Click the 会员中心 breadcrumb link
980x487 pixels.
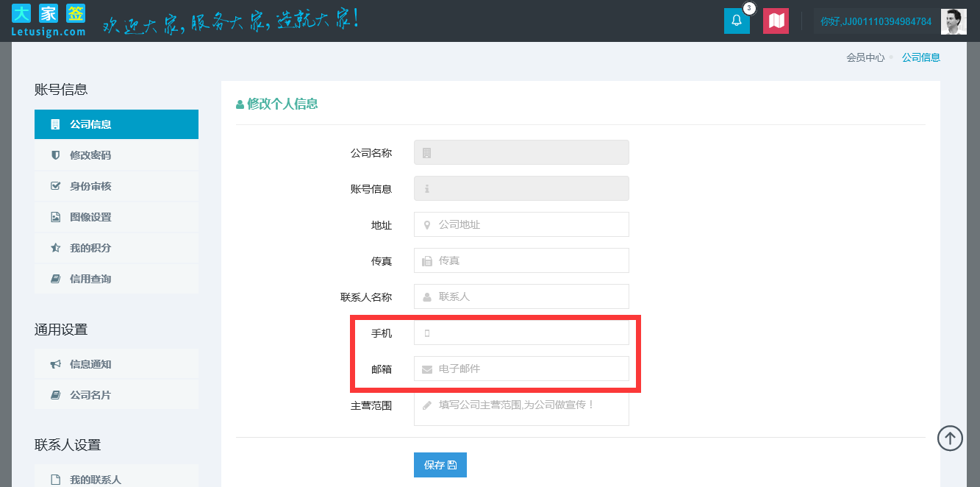(865, 57)
